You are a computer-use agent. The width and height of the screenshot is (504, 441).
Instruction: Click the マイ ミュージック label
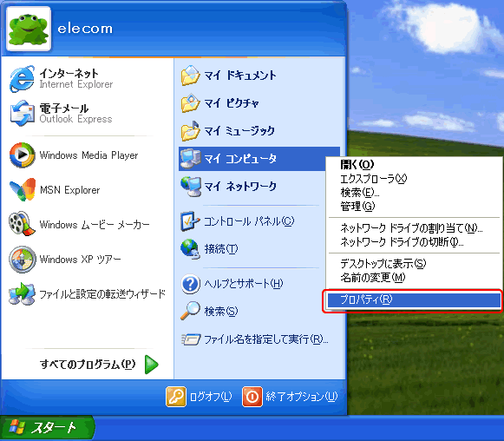click(x=239, y=130)
